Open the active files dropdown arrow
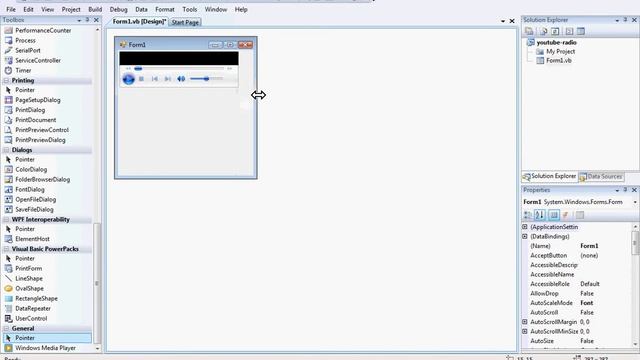The image size is (640, 360). pos(503,21)
